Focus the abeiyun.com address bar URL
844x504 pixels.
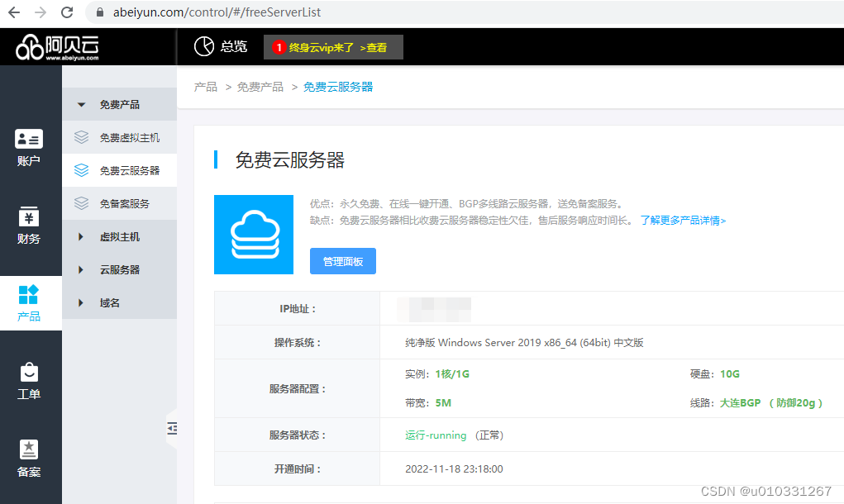[x=217, y=12]
